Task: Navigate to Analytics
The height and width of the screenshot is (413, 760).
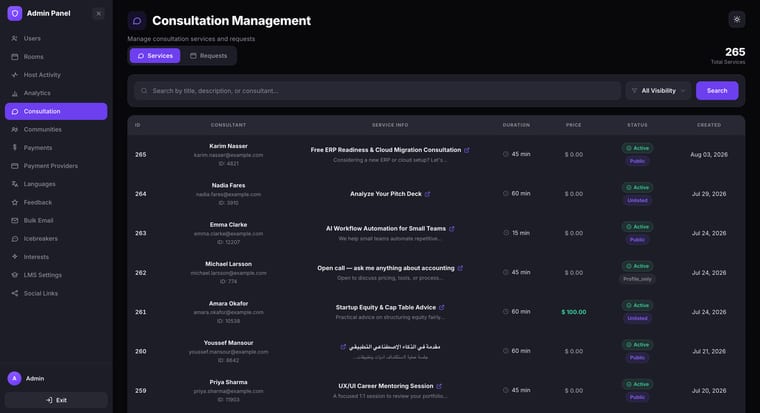Action: point(56,93)
